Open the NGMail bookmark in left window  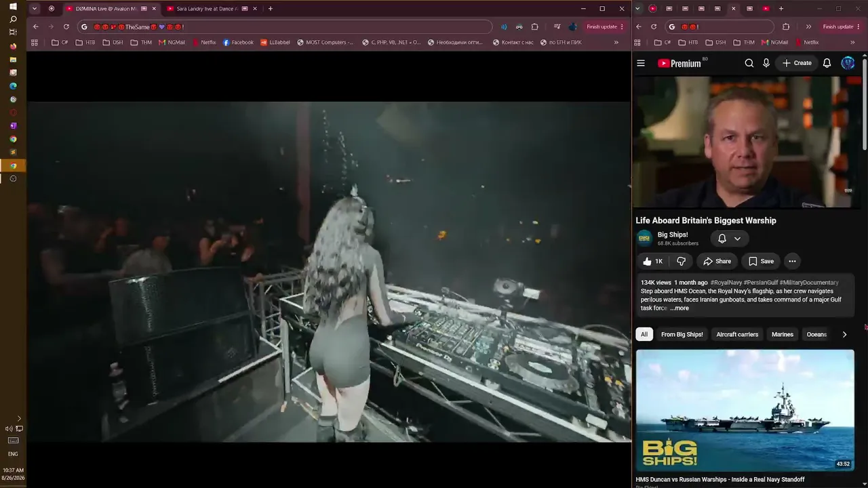coord(172,42)
